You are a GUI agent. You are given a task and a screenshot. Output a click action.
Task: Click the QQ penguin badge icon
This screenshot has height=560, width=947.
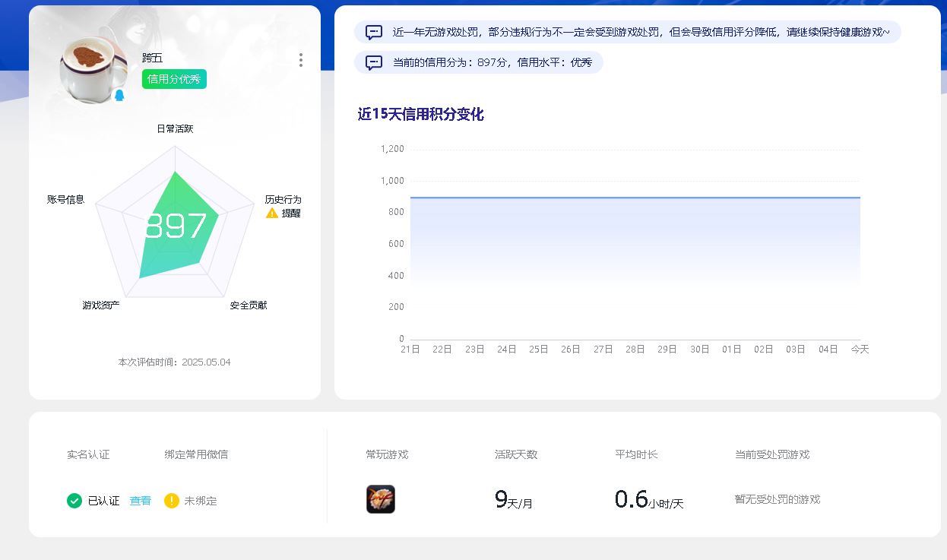(119, 96)
